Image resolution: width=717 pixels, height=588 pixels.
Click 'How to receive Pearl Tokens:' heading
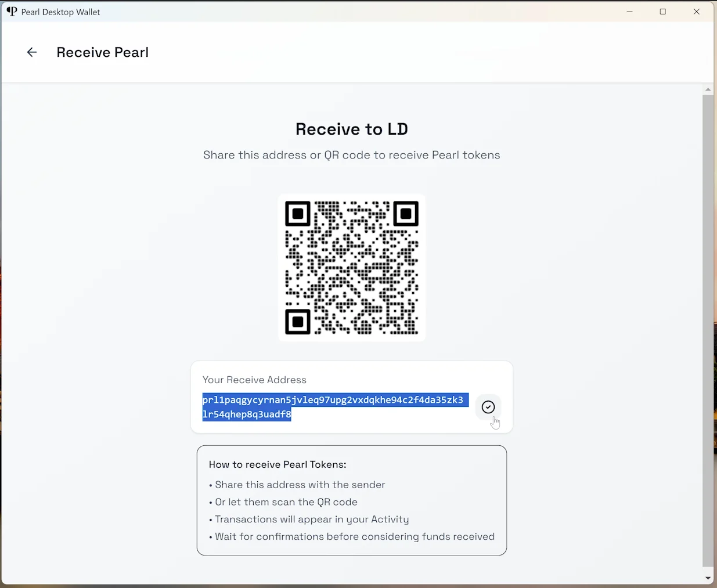coord(278,464)
